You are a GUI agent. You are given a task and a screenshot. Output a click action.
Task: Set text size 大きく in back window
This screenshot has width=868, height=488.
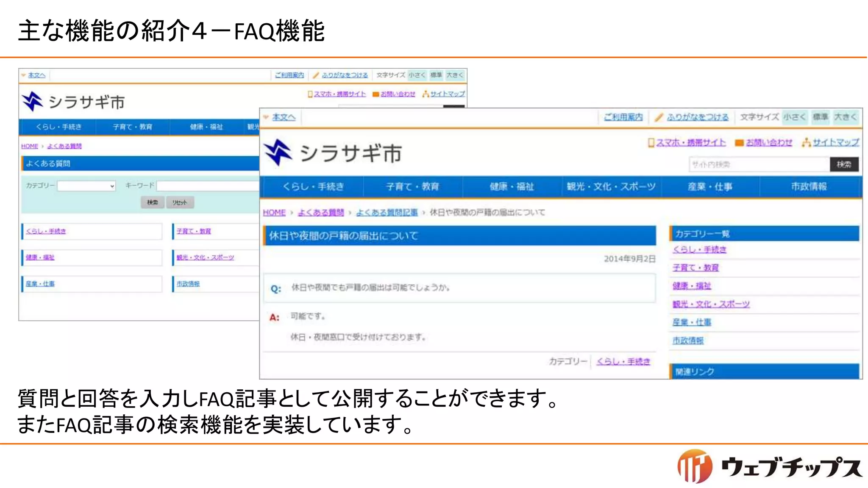pos(455,75)
